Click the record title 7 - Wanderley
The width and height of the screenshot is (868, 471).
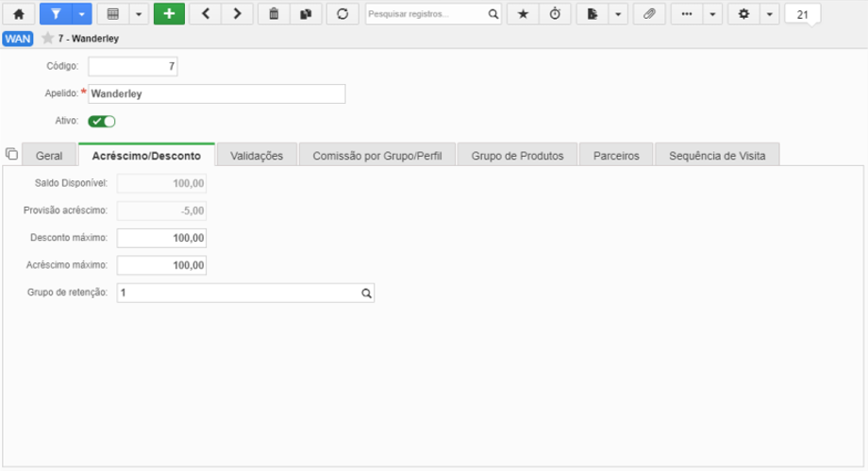pos(89,39)
